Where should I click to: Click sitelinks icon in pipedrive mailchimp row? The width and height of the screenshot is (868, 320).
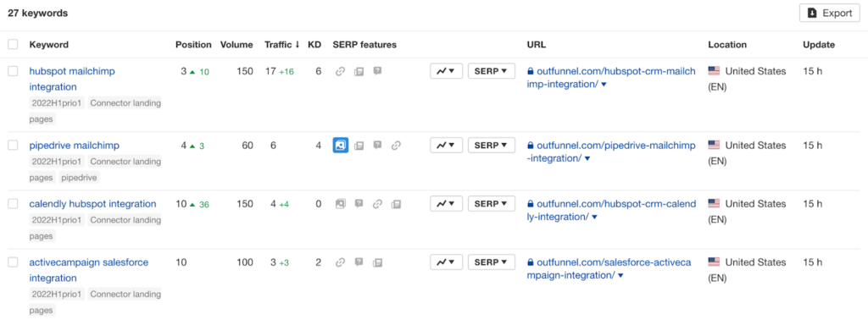click(x=396, y=146)
